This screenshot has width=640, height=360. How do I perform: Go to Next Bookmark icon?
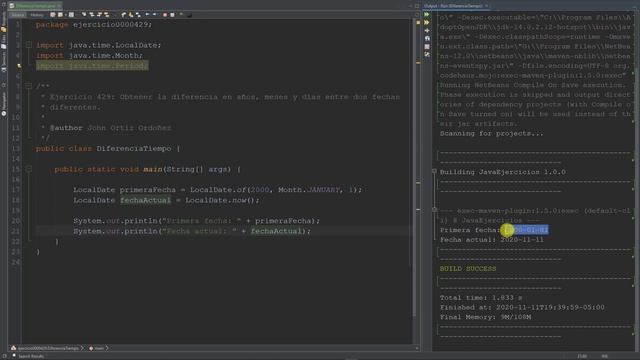131,15
